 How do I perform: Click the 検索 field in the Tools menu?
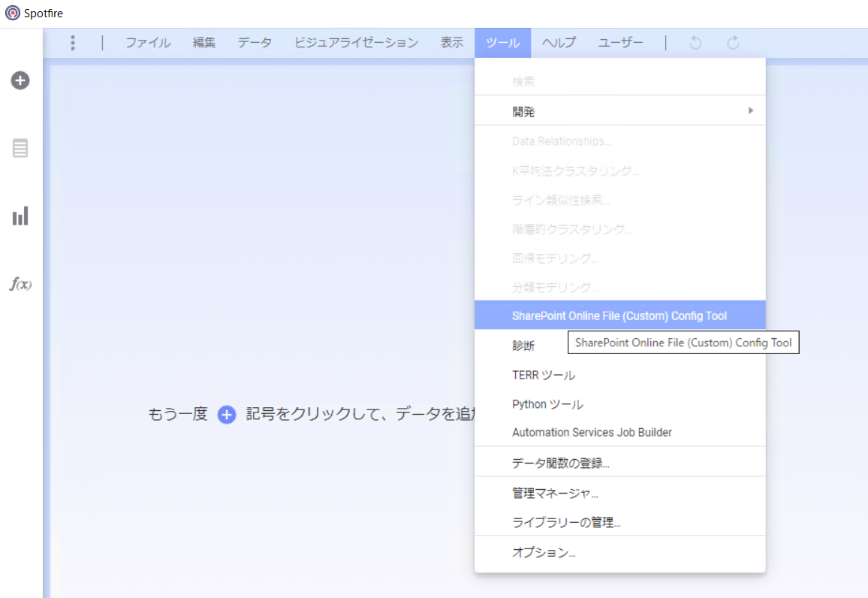620,81
